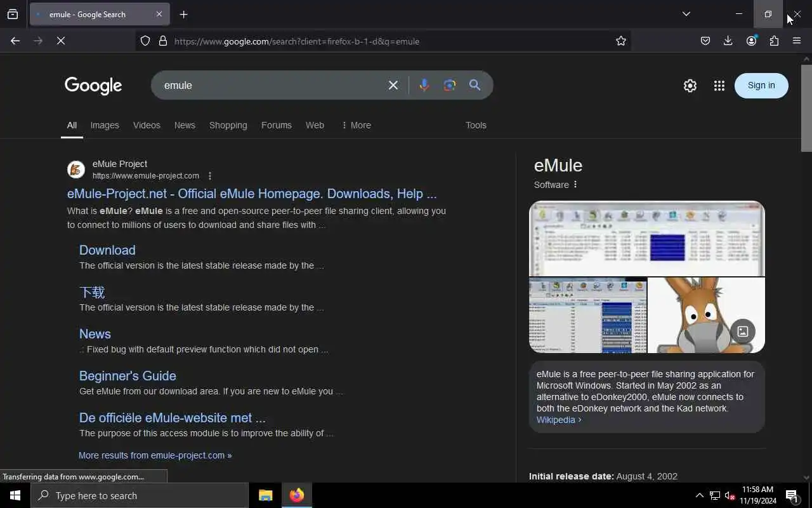The width and height of the screenshot is (812, 508).
Task: Open a new tab with plus button
Action: (183, 14)
